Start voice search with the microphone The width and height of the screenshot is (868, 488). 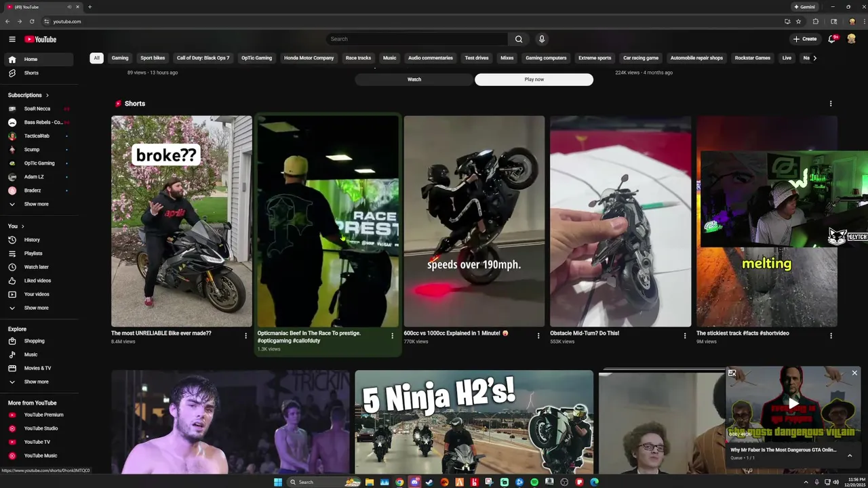[541, 39]
